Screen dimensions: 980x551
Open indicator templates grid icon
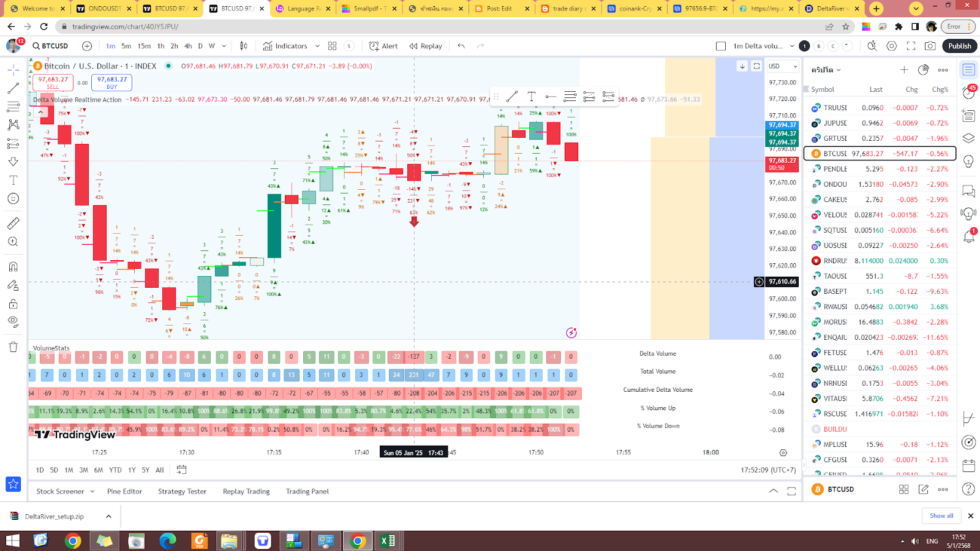coord(332,46)
